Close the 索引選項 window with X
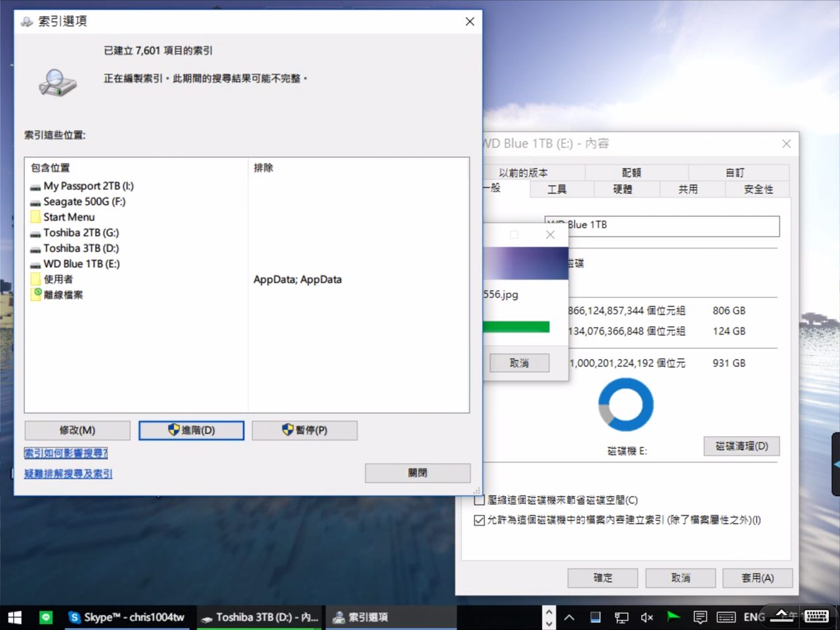 click(x=470, y=22)
